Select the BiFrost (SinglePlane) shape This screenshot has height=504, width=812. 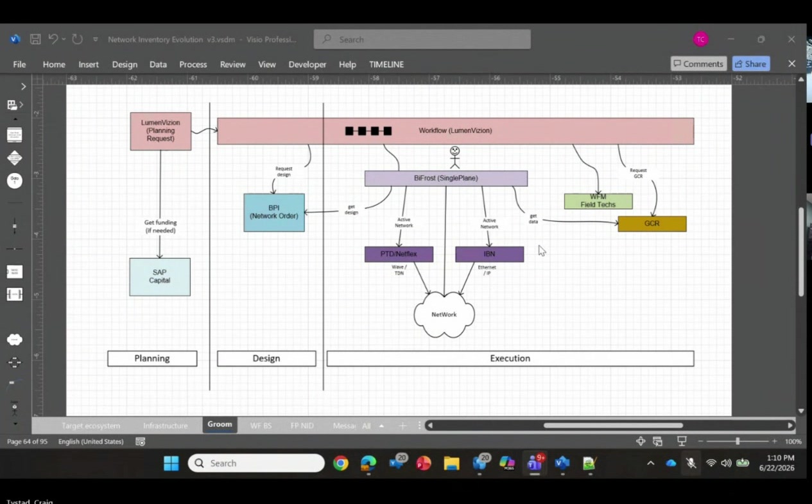(446, 178)
